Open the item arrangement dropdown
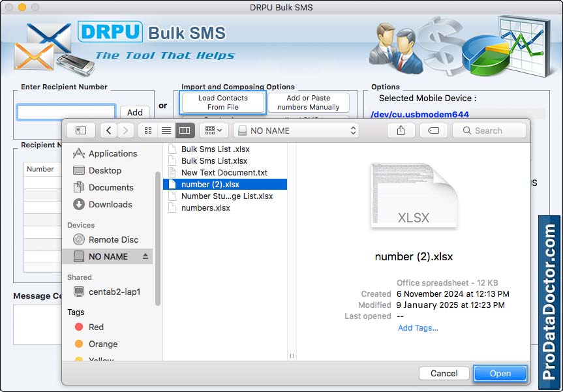 pos(213,130)
